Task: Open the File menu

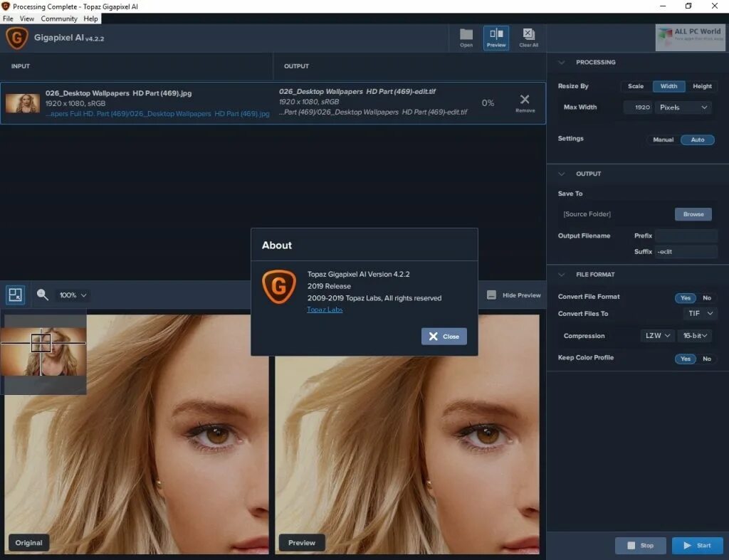Action: (8, 19)
